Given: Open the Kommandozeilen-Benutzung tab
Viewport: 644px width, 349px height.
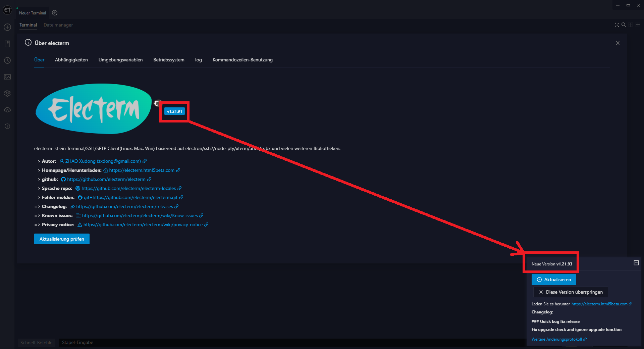Looking at the screenshot, I should 243,60.
